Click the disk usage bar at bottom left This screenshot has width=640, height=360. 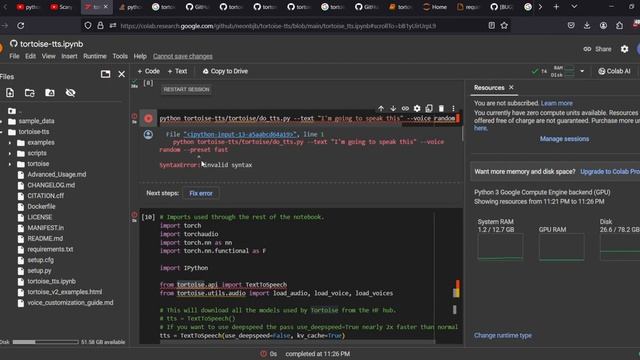(x=45, y=342)
